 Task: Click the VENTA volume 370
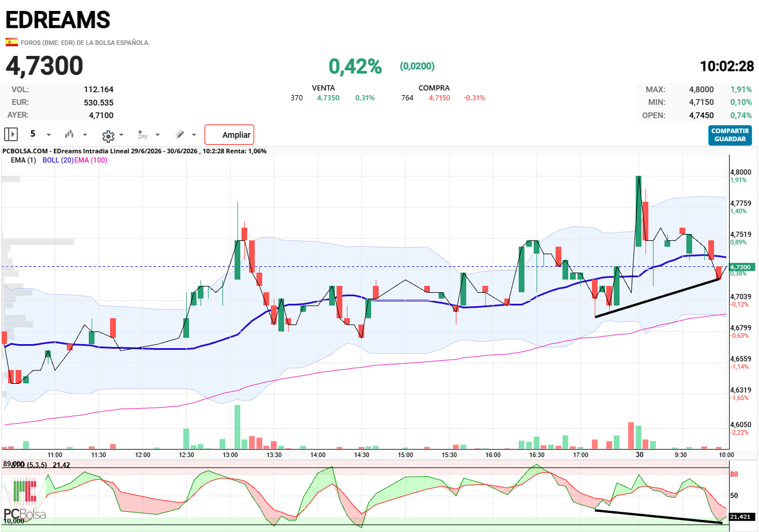point(297,98)
